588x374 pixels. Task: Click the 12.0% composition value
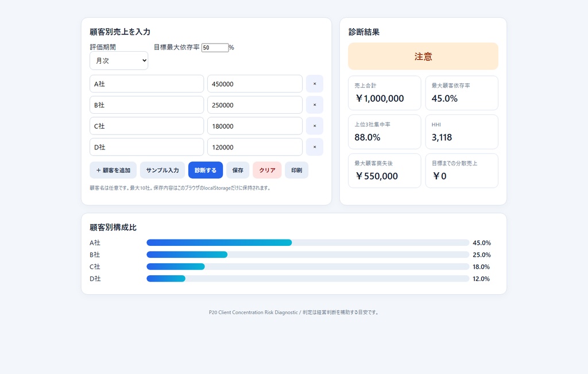pos(481,279)
